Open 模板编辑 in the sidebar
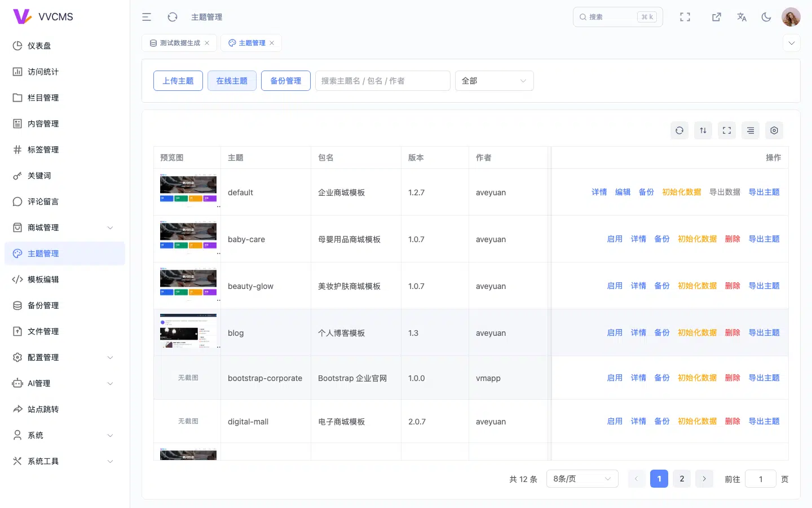 click(65, 279)
